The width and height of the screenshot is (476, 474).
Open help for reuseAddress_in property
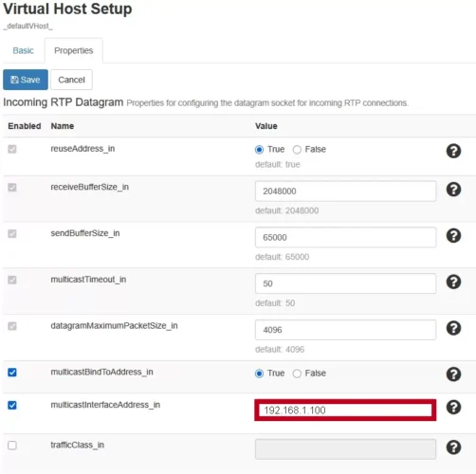pyautogui.click(x=453, y=151)
